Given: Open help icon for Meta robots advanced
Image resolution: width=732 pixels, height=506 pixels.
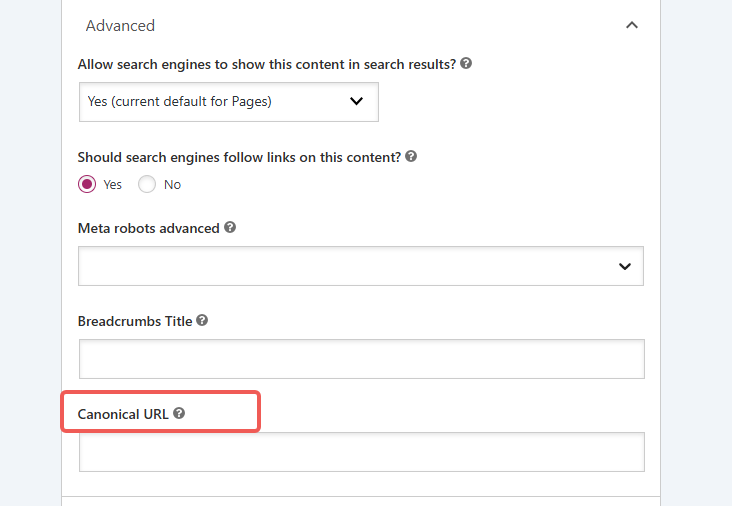Looking at the screenshot, I should coord(230,228).
